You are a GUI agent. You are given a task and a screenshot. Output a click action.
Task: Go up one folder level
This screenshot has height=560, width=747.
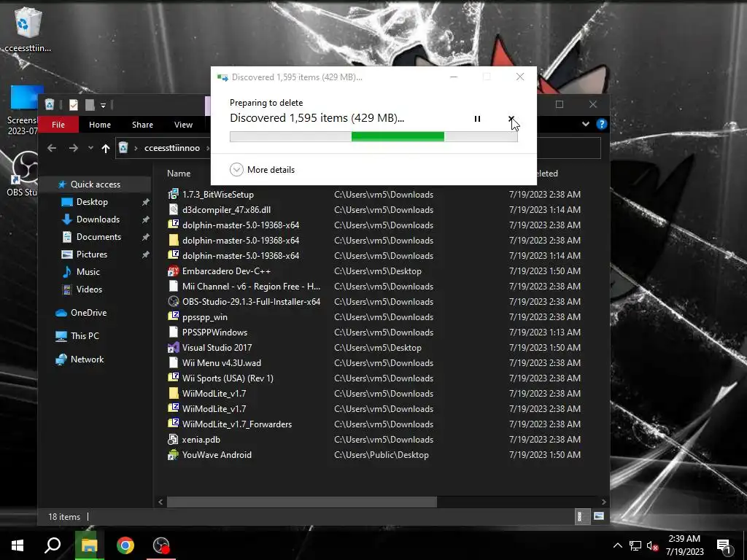click(106, 148)
